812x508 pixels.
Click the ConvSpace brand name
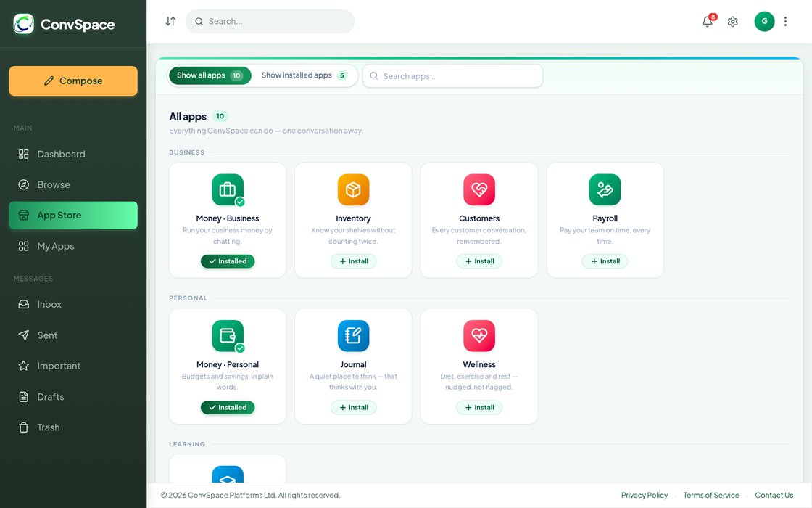pyautogui.click(x=78, y=25)
